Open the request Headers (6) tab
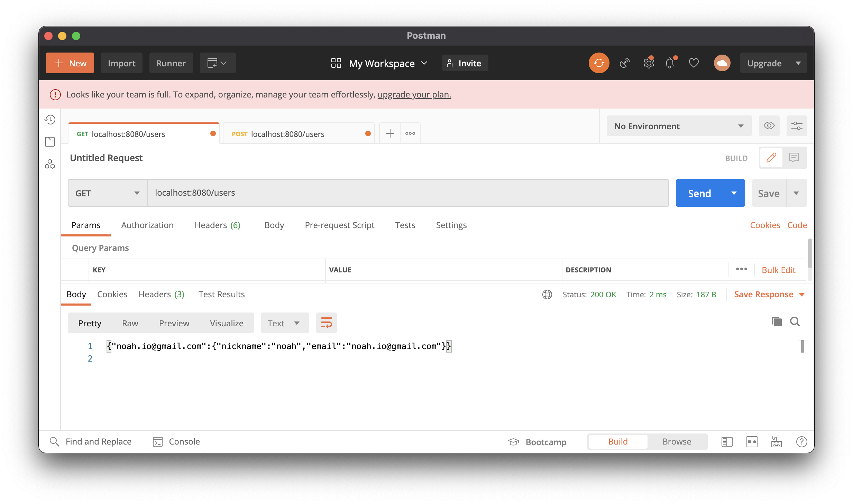Image resolution: width=853 pixels, height=504 pixels. [x=217, y=225]
